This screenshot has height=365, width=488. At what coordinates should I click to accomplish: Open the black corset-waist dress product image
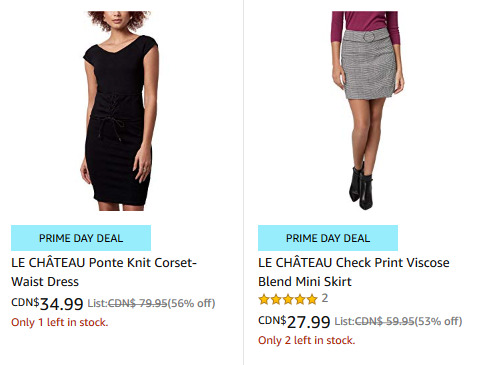119,111
